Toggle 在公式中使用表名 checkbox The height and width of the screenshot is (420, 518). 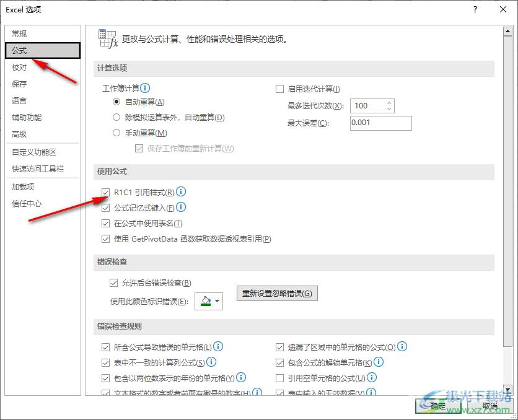[x=105, y=223]
